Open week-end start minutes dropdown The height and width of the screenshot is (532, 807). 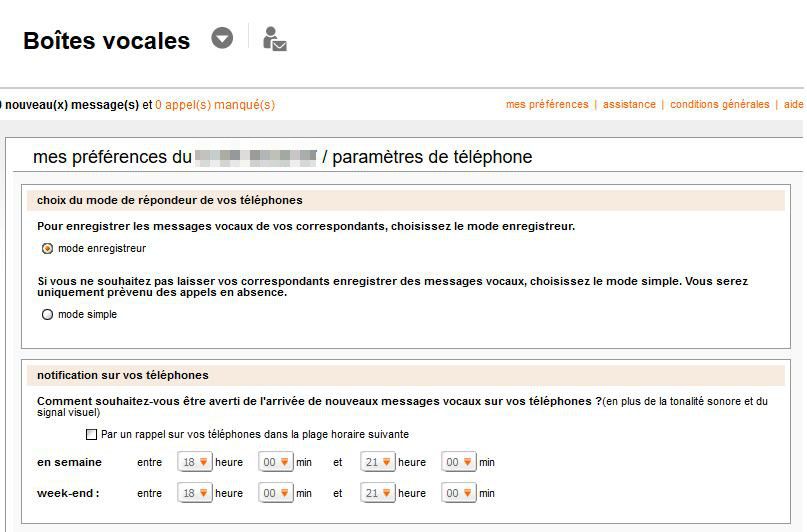coord(276,493)
